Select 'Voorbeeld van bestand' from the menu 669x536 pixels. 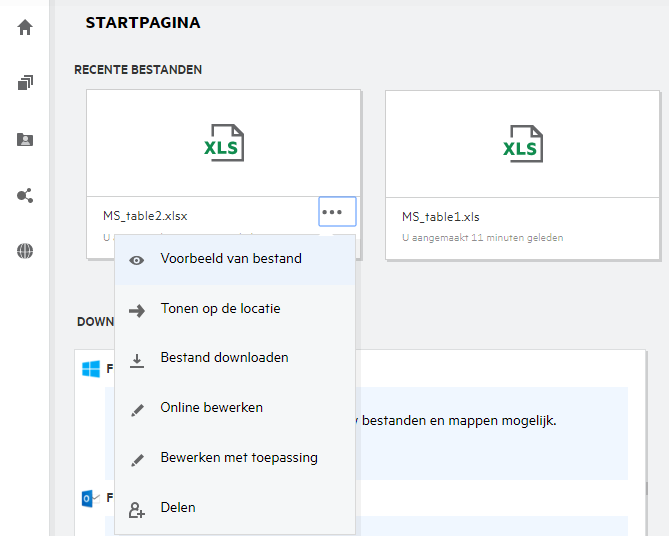pos(231,259)
